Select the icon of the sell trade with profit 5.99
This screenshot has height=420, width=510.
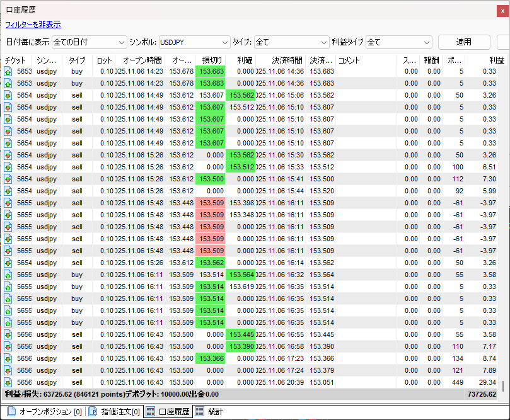(x=8, y=191)
